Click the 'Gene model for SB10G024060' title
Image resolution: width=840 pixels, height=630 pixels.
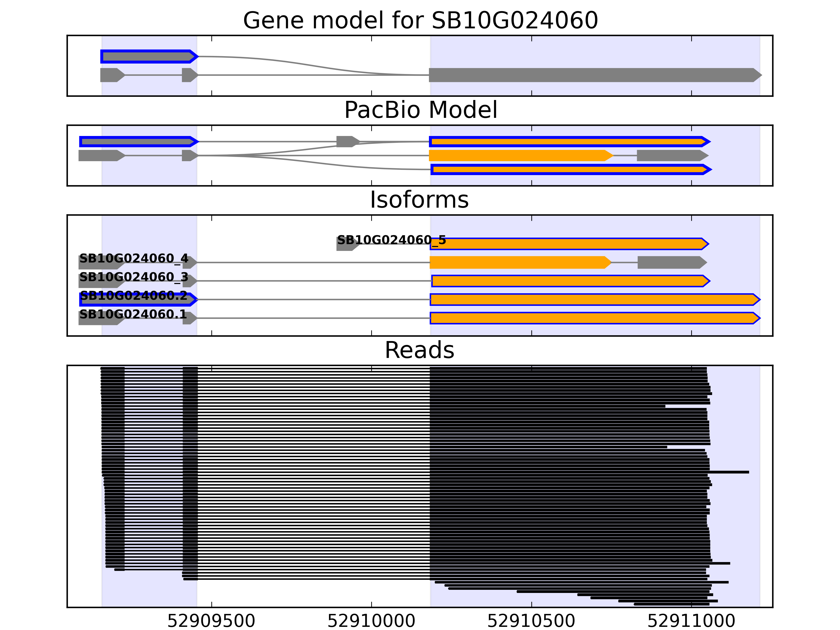pos(420,20)
